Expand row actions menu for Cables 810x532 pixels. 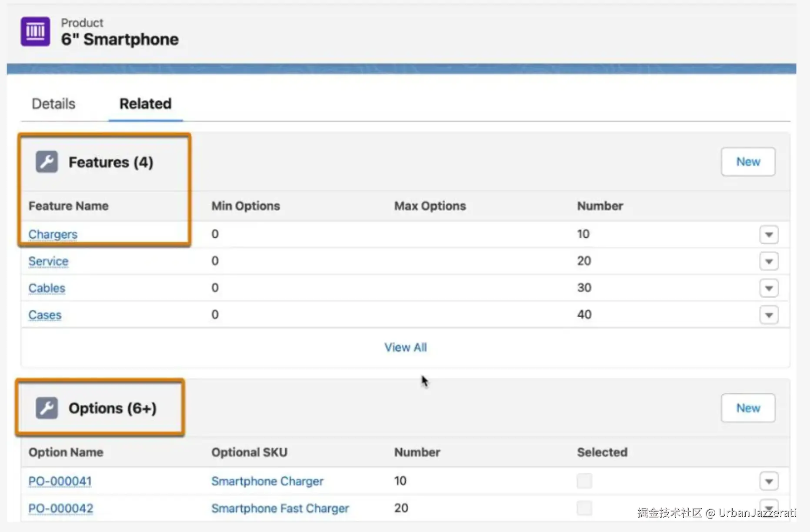point(768,288)
